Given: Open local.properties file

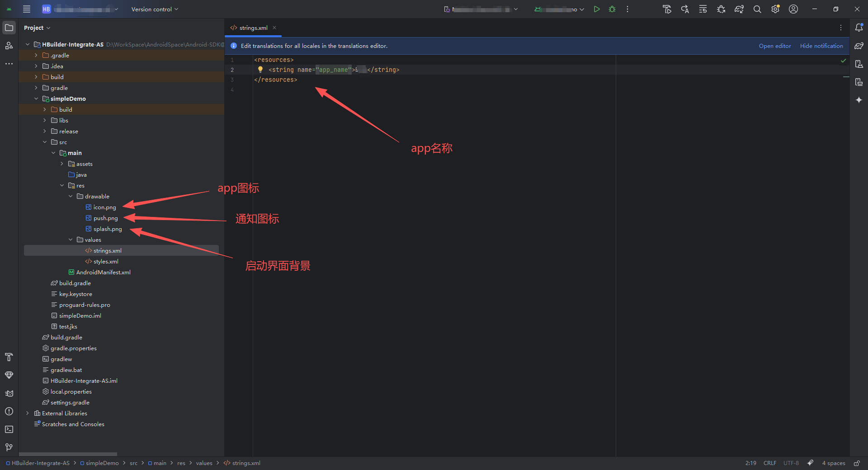Looking at the screenshot, I should [x=71, y=391].
